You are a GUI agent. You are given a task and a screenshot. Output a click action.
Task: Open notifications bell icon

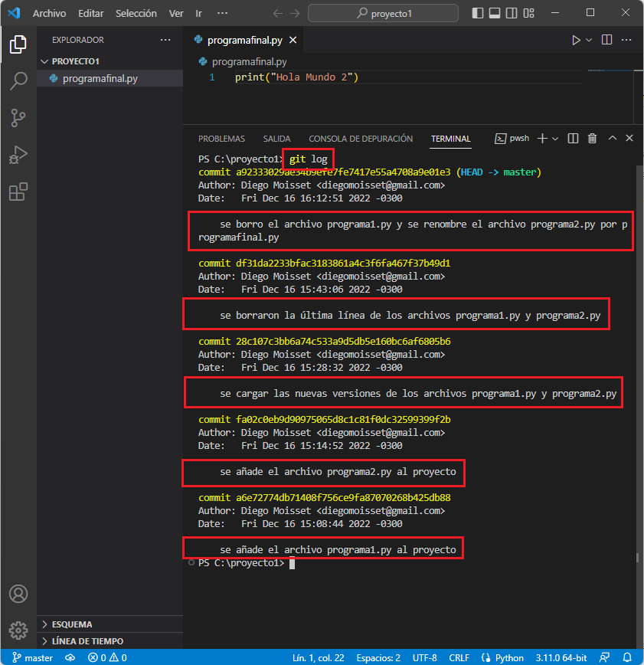click(x=627, y=657)
